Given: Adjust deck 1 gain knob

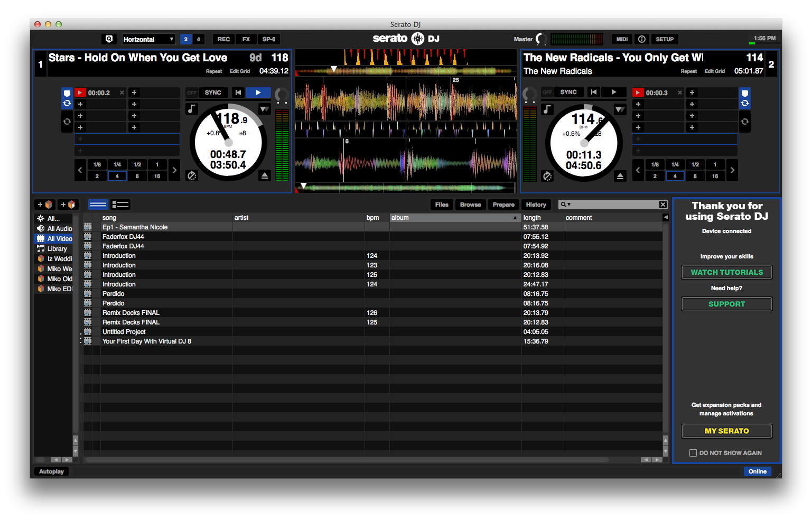Looking at the screenshot, I should coord(282,95).
